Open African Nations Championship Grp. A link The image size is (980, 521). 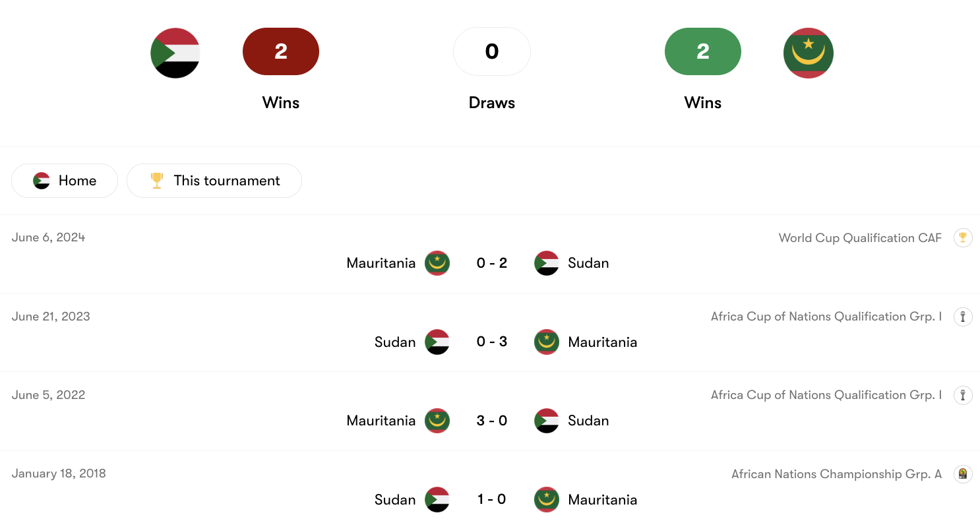836,474
